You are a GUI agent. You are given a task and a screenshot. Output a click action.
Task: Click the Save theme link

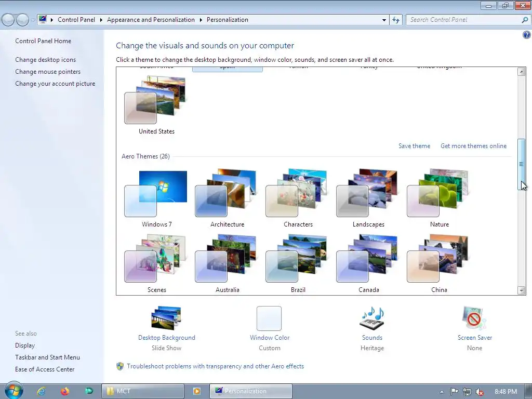[414, 146]
